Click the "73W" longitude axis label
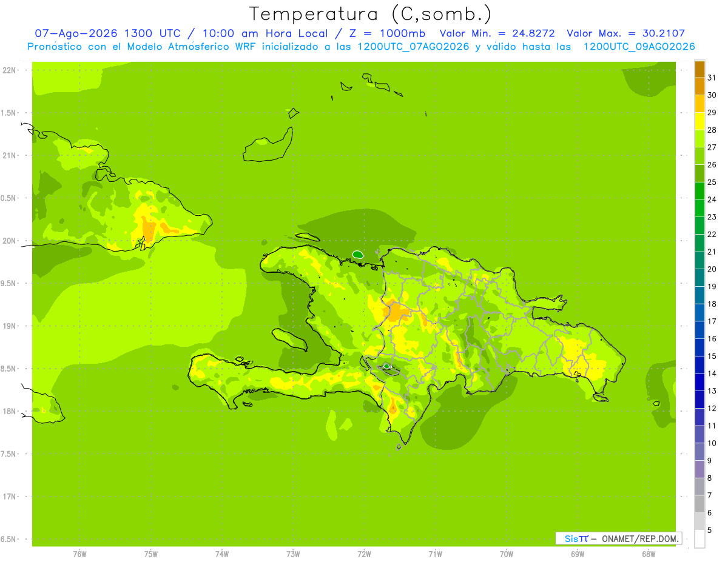 click(293, 554)
